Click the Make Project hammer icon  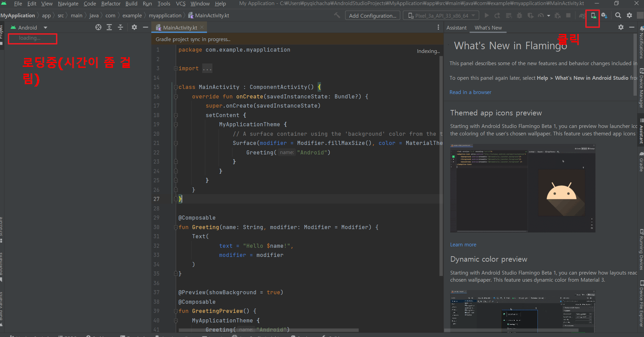click(x=337, y=15)
